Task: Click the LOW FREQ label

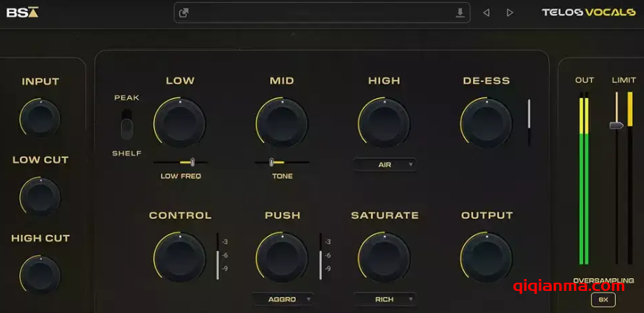Action: [x=181, y=176]
